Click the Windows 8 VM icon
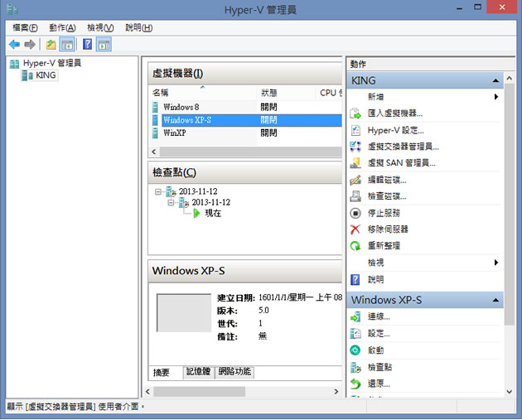The width and height of the screenshot is (522, 420). [x=155, y=107]
